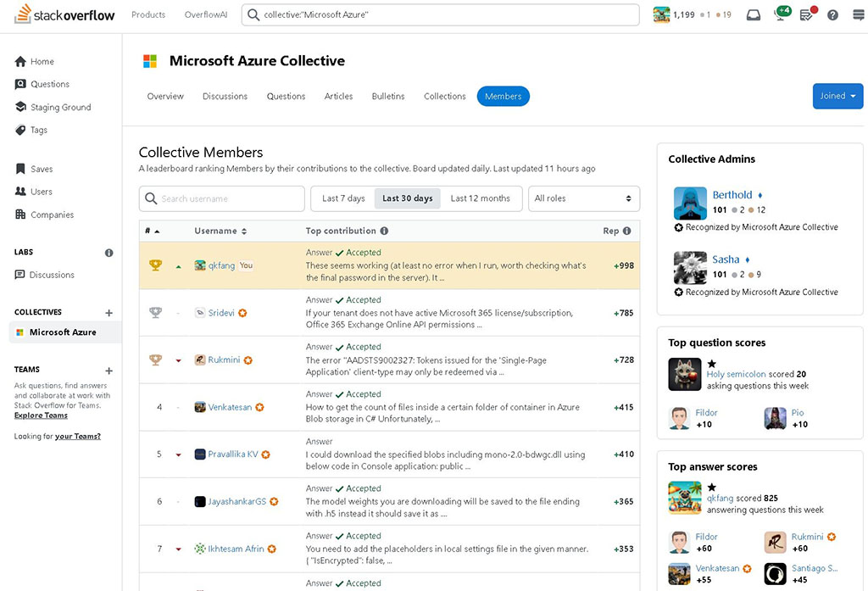Screen dimensions: 868x591
Task: Focus the top search box with collective query
Action: pyautogui.click(x=441, y=15)
